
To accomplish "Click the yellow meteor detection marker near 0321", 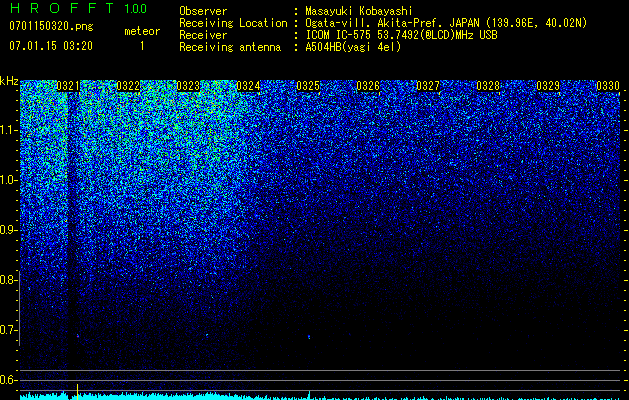I will 77,391.
